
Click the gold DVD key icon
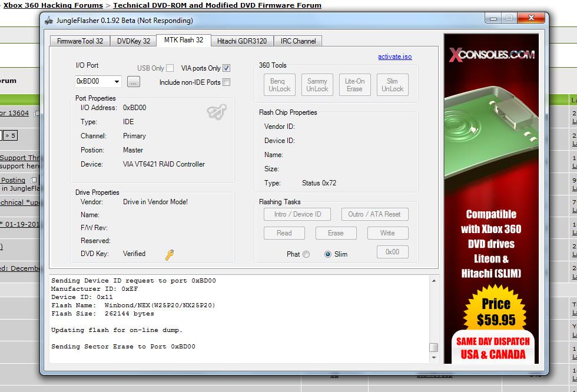(170, 254)
